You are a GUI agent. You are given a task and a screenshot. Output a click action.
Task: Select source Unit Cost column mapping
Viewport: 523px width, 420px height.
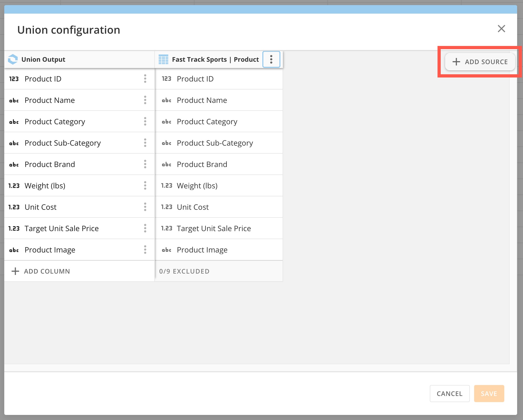(x=218, y=207)
